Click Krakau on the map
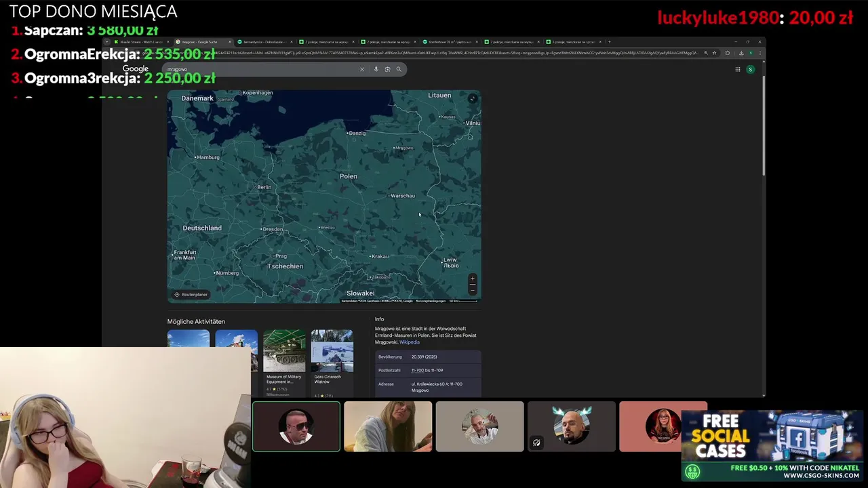The width and height of the screenshot is (868, 488). tap(380, 256)
